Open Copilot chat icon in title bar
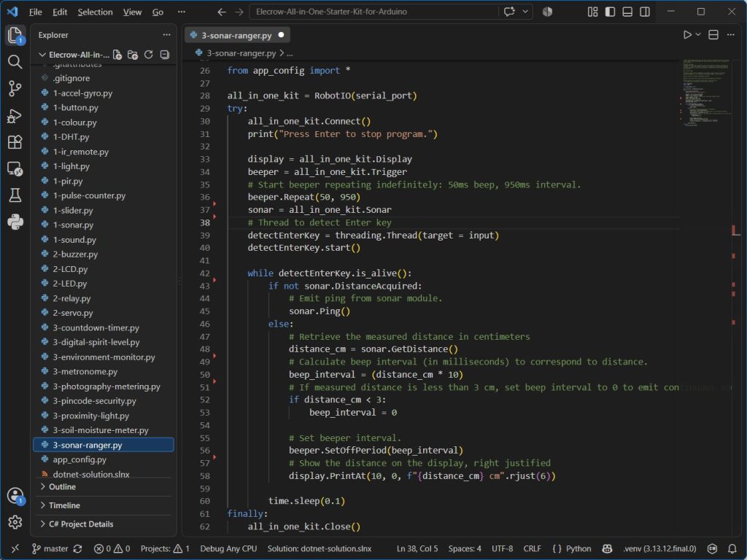The image size is (747, 560). tap(509, 12)
